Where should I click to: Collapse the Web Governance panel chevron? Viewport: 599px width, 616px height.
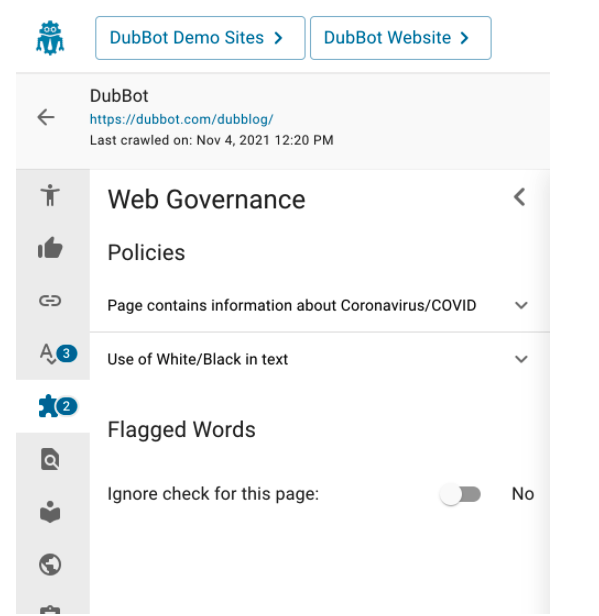tap(520, 197)
